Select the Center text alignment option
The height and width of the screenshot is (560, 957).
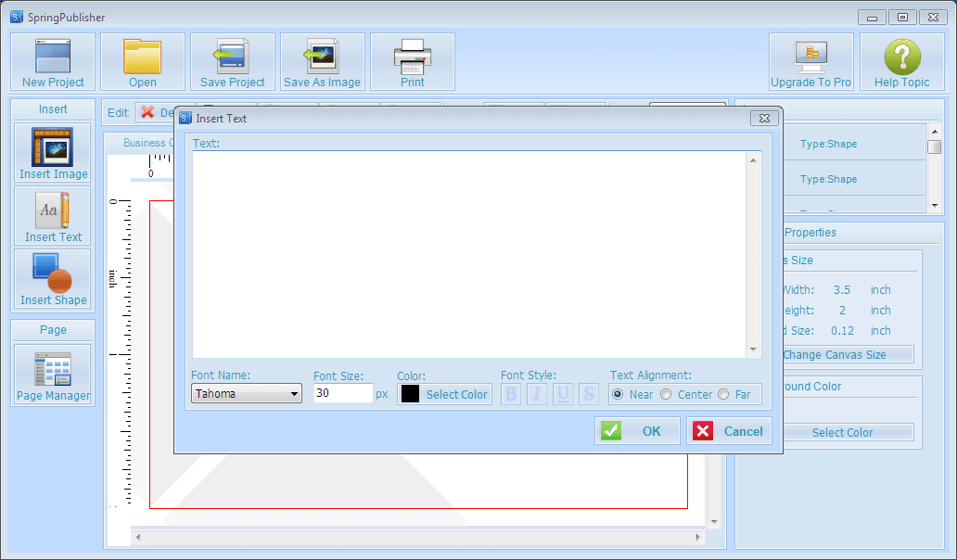tap(665, 394)
